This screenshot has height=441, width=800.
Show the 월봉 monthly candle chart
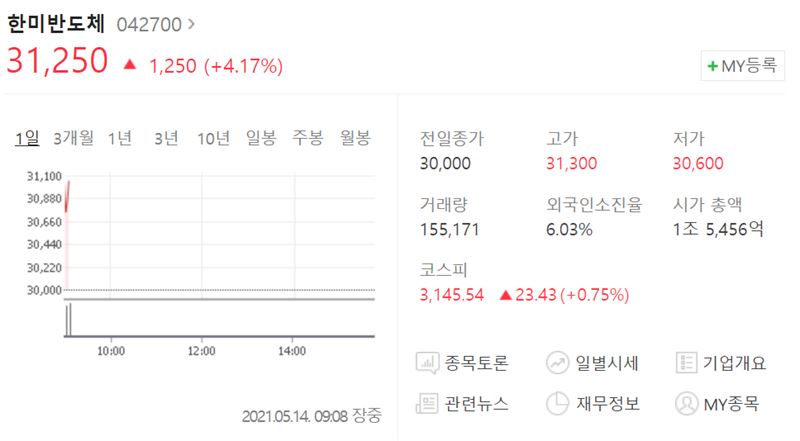click(355, 137)
